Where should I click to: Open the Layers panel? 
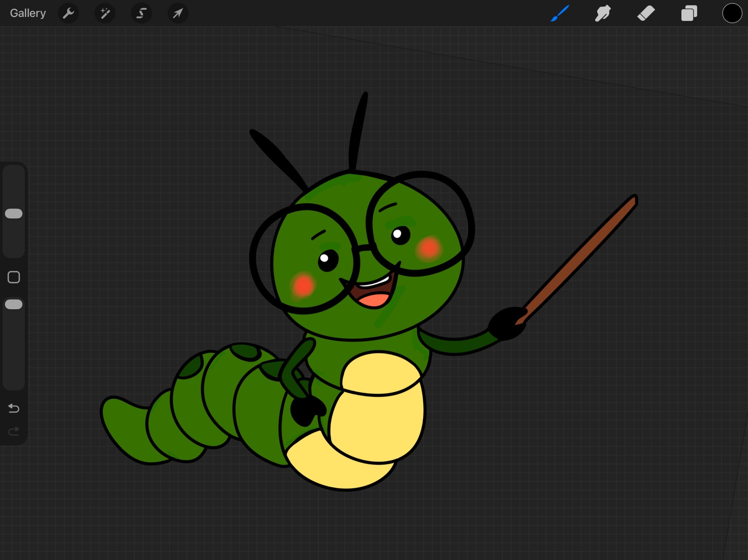(689, 13)
